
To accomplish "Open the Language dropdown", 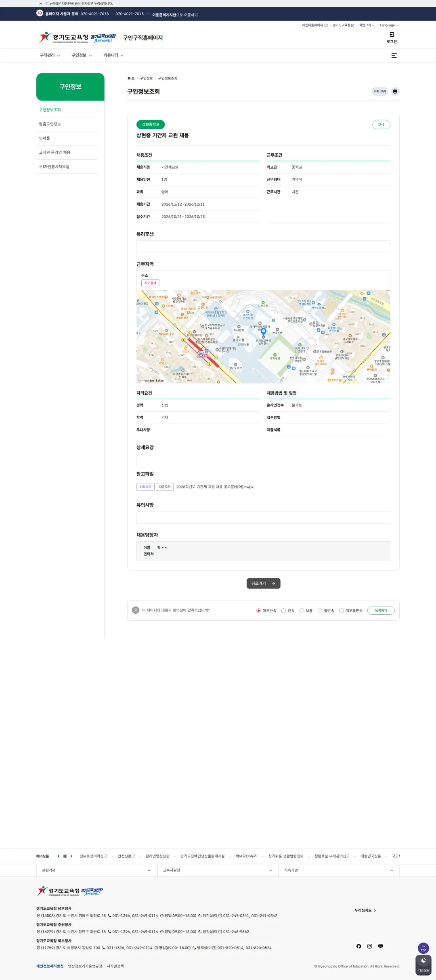I will pos(389,25).
